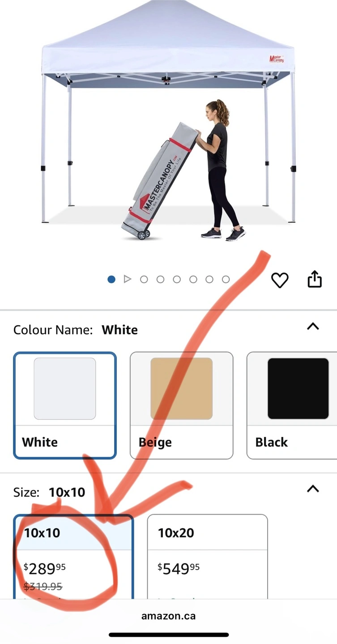Tap the heart wishlist icon
Viewport: 337px width, 644px height.
coord(280,280)
